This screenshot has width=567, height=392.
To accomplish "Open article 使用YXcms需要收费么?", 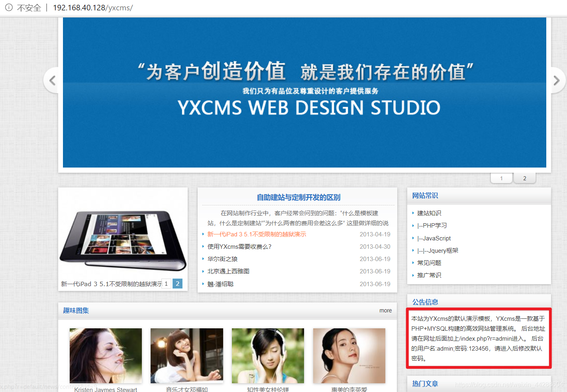I will tap(239, 247).
